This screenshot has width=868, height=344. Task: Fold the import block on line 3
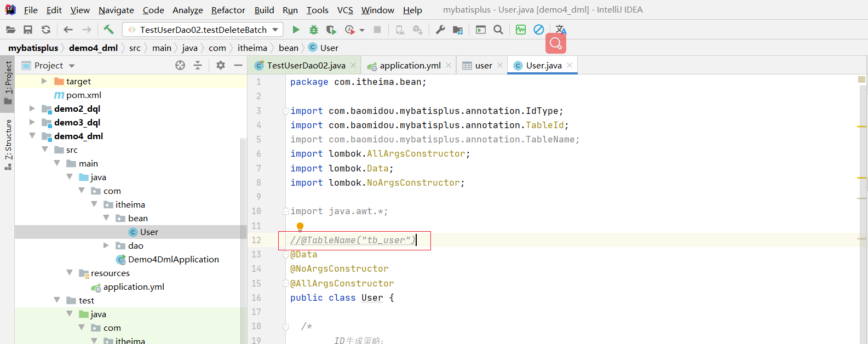tap(285, 111)
